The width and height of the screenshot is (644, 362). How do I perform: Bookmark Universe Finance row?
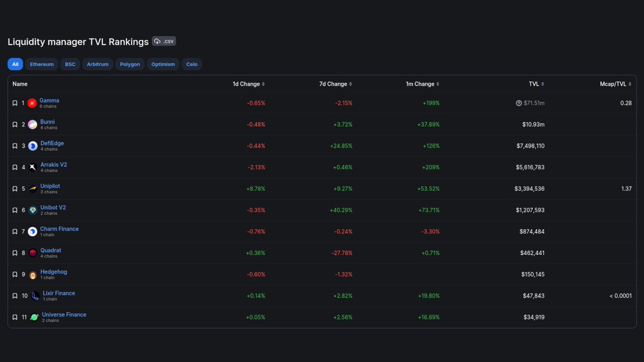click(15, 317)
